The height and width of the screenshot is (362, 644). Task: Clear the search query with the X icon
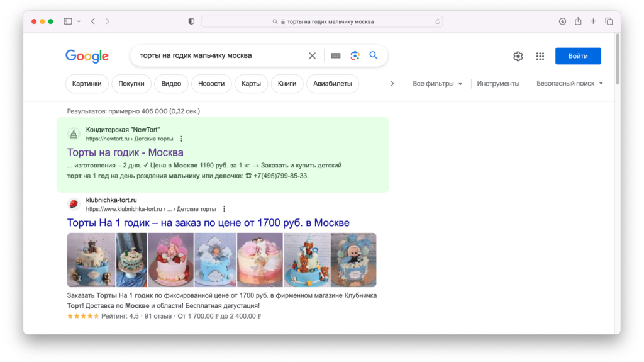(x=312, y=55)
